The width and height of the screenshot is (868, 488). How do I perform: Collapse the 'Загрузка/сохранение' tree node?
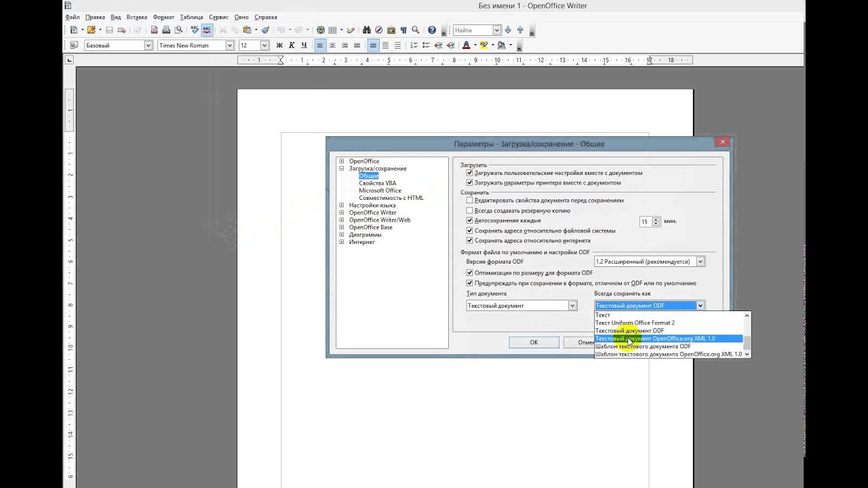click(342, 169)
